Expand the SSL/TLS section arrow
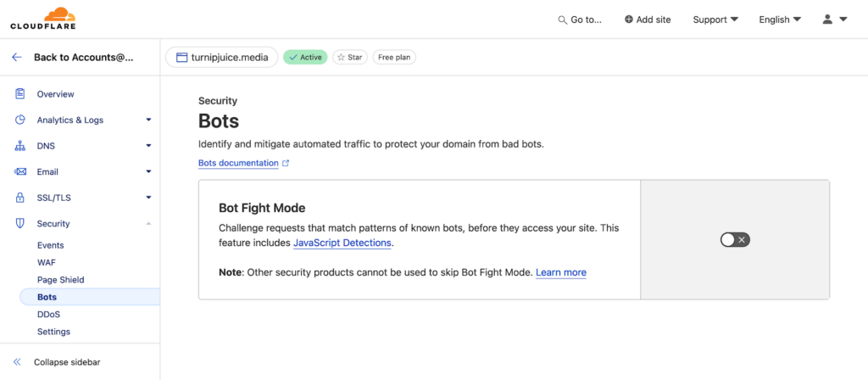Screen dimensions: 868x380 coord(148,197)
